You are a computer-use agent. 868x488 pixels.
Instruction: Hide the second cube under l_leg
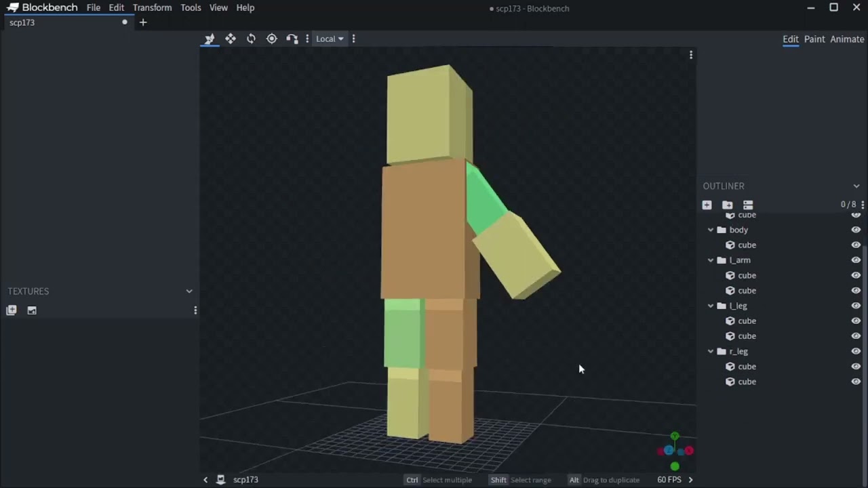click(x=856, y=336)
